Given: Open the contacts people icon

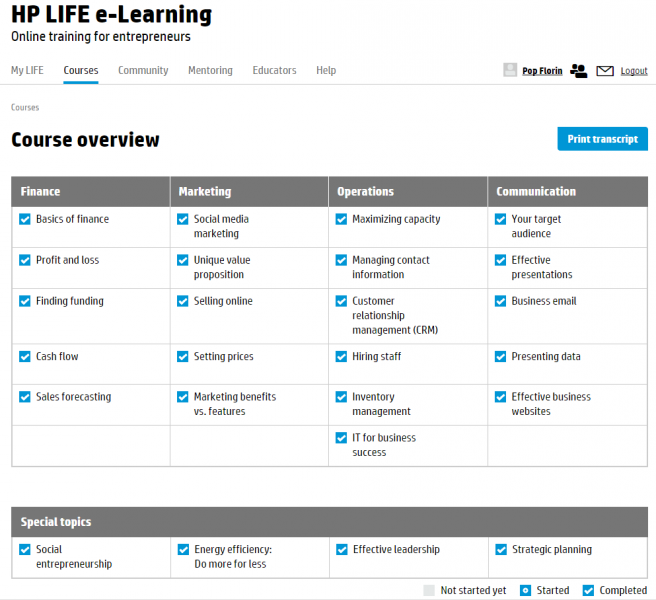Looking at the screenshot, I should [x=579, y=71].
